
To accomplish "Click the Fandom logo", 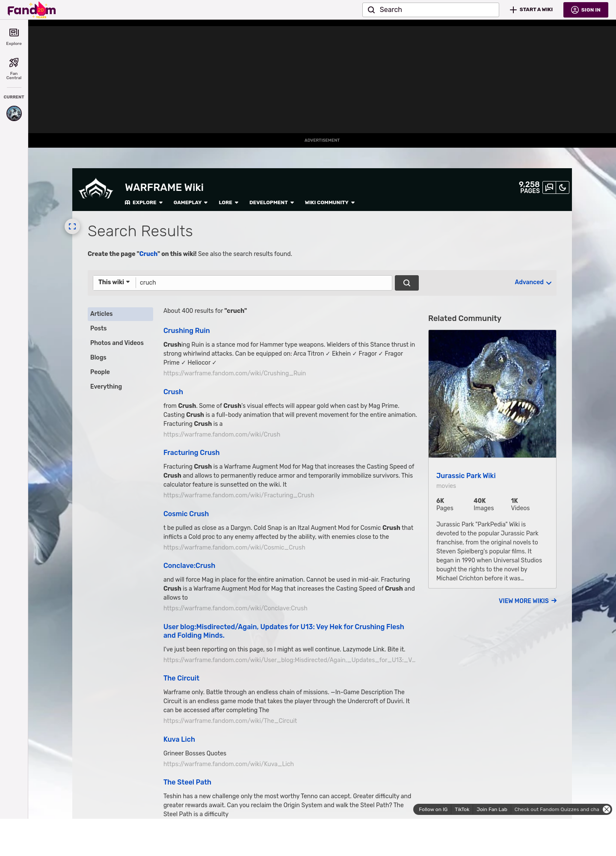I will (32, 10).
